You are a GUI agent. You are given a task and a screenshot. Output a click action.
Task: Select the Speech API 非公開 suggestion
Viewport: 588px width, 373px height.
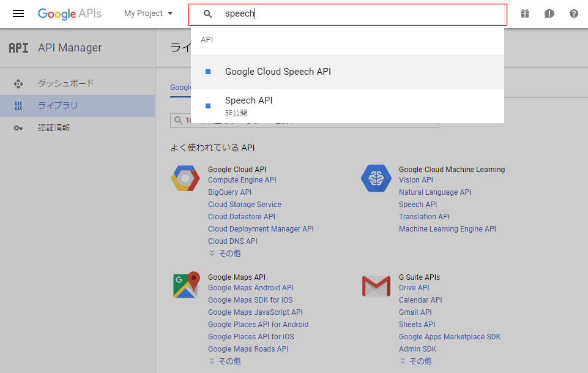348,106
